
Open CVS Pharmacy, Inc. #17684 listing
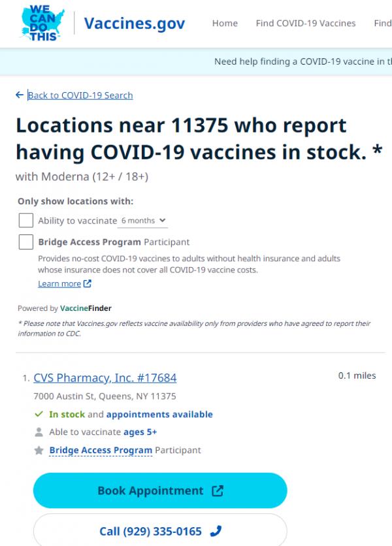pos(105,378)
